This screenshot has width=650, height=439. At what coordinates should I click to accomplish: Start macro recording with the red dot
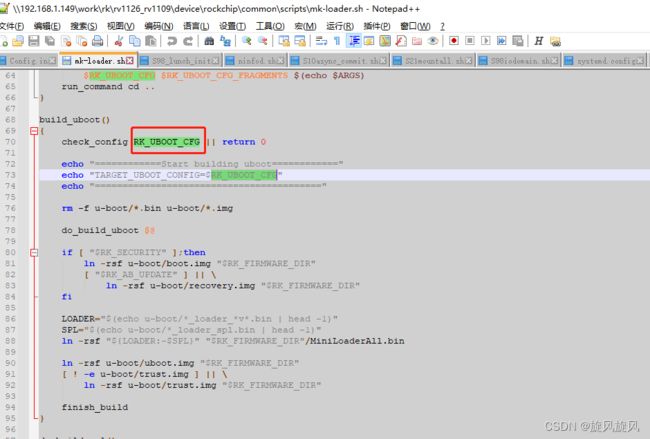[454, 41]
